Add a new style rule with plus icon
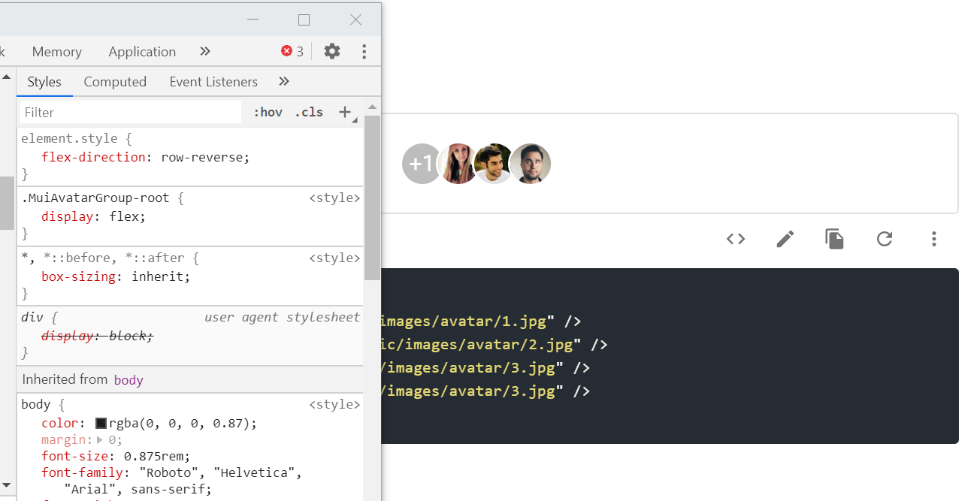Viewport: 980px width, 501px height. pyautogui.click(x=345, y=111)
